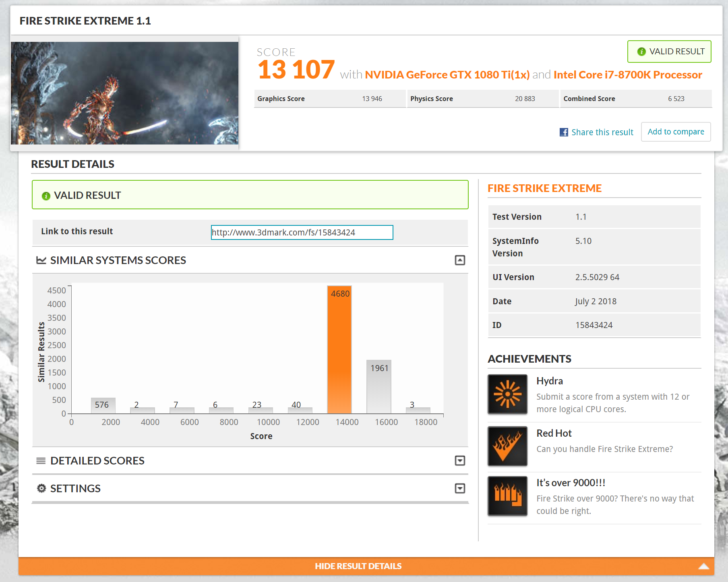Click the SystemInfo Version value 5.10
Viewport: 728px width, 582px height.
click(583, 241)
